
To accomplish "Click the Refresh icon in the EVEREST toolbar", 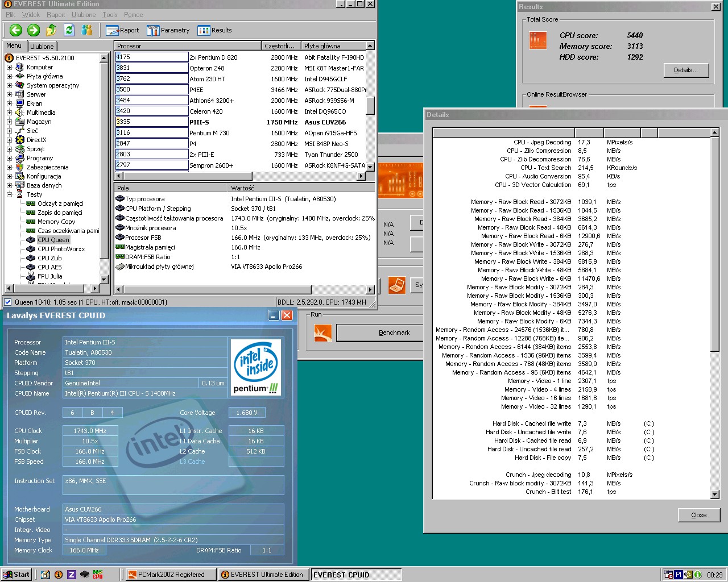I will tap(69, 30).
